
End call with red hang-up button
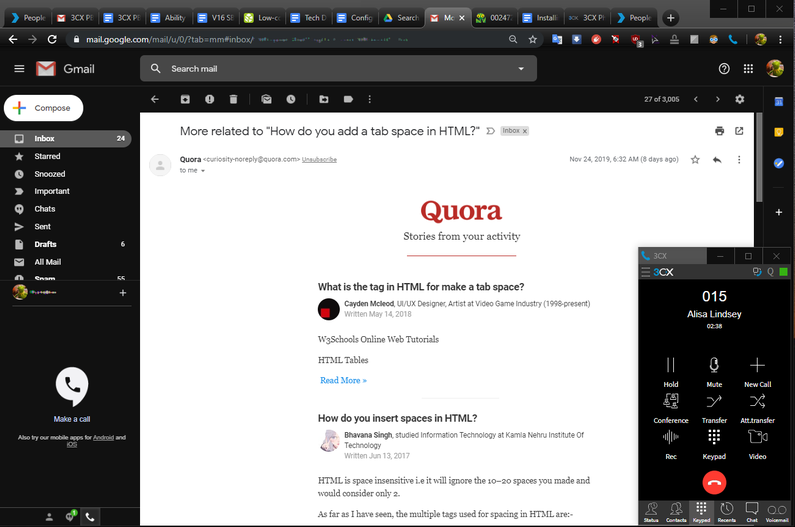tap(714, 482)
